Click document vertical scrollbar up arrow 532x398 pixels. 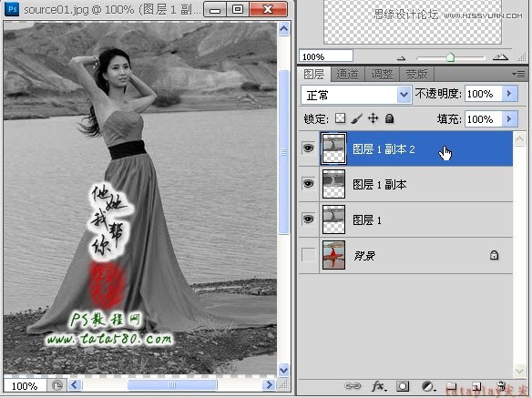[283, 29]
